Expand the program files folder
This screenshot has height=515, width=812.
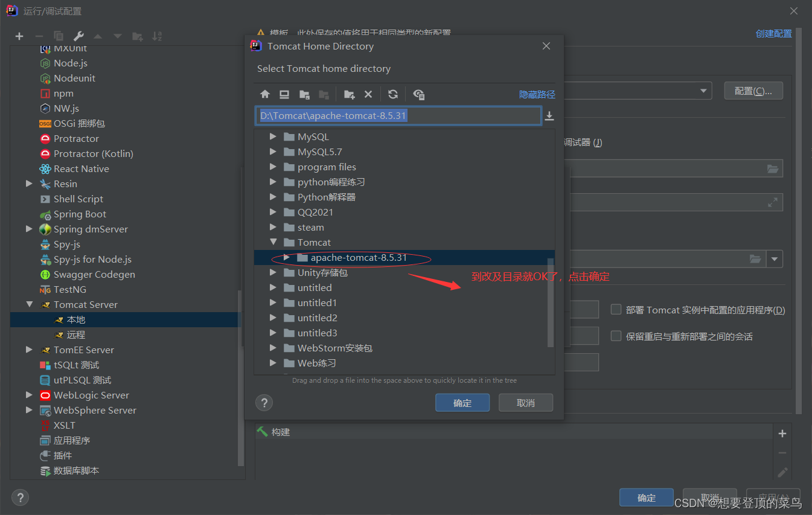coord(273,167)
